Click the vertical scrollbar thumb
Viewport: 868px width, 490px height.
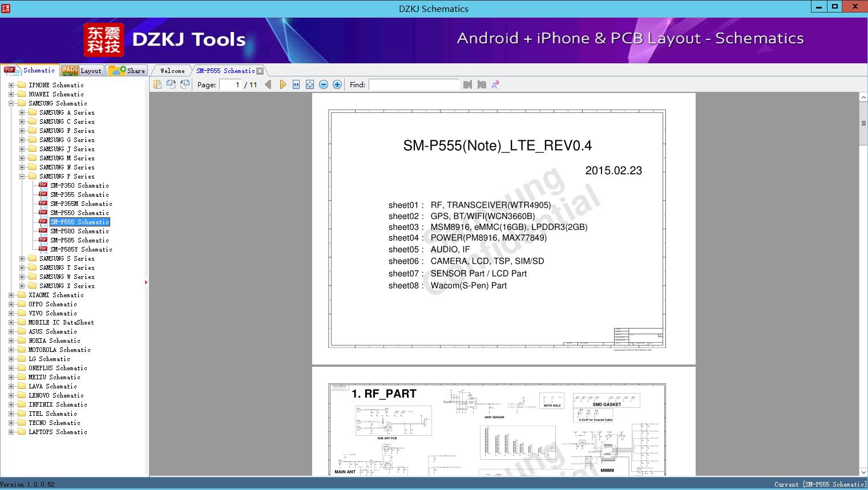(x=863, y=123)
